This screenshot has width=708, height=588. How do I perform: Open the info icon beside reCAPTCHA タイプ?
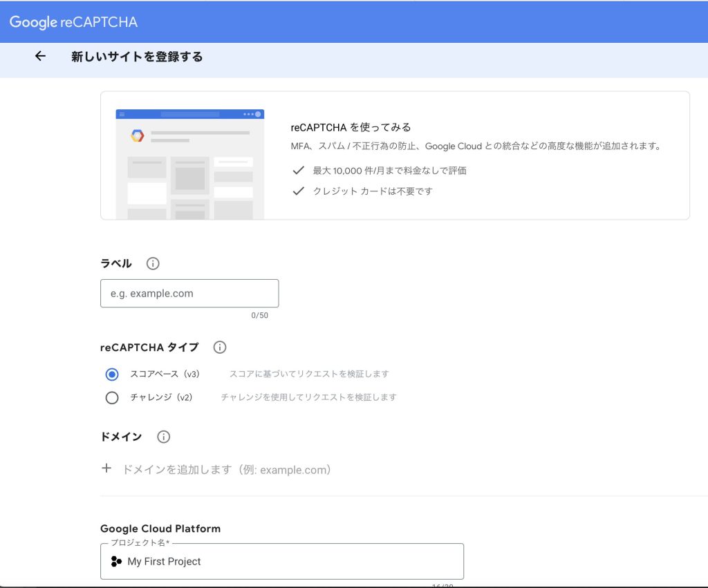[x=220, y=347]
